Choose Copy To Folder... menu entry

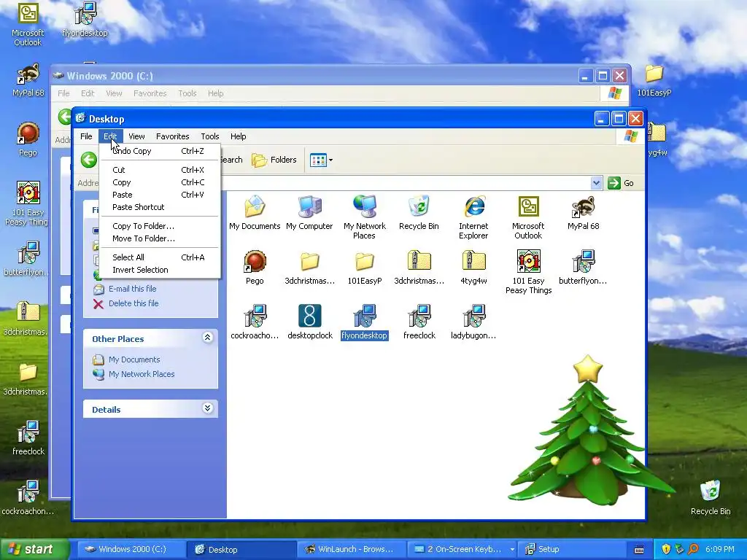[160, 226]
